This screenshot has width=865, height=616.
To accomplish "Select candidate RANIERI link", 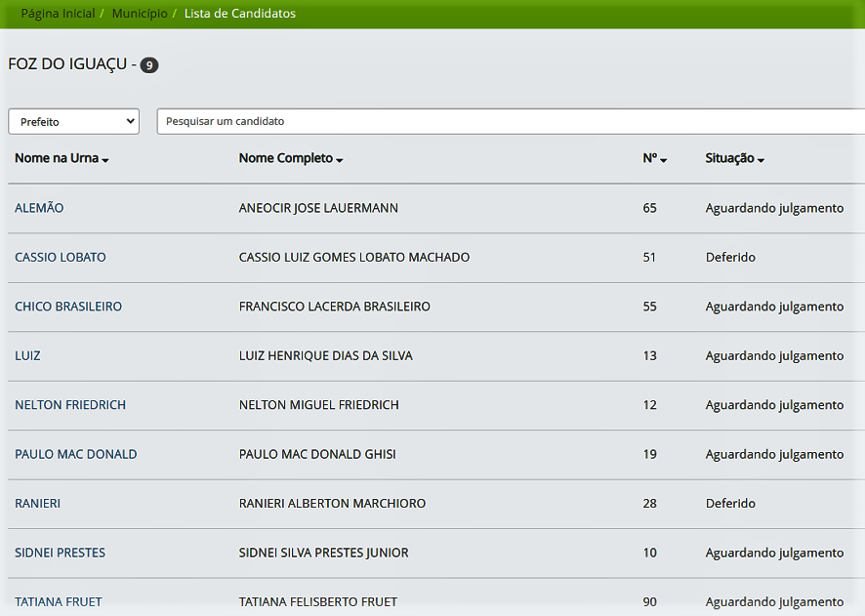I will (38, 504).
